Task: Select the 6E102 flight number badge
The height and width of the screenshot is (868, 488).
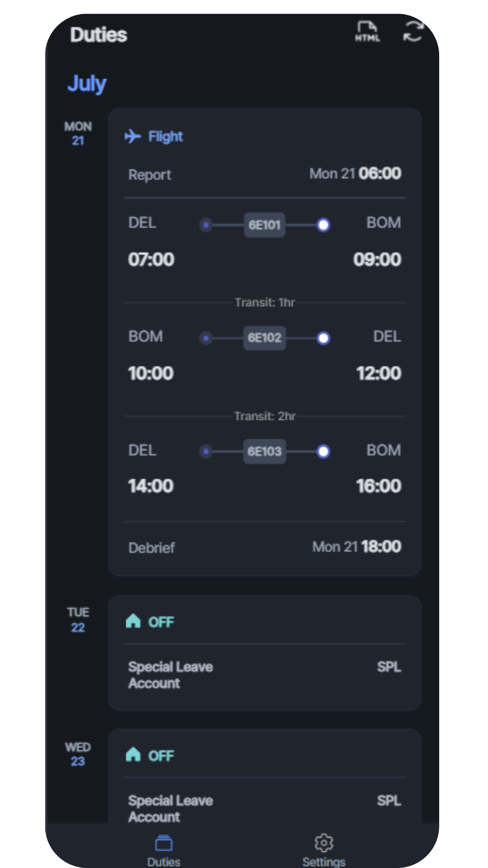Action: (265, 338)
